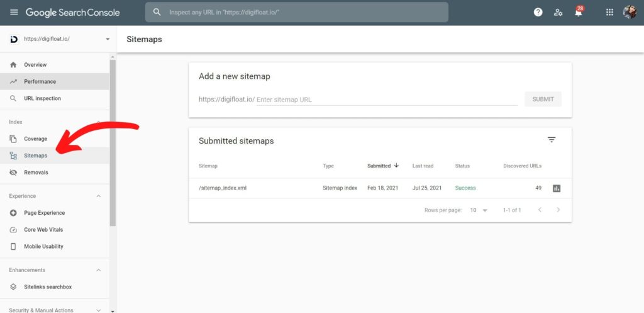Click the Status column header
644x313 pixels.
[462, 166]
